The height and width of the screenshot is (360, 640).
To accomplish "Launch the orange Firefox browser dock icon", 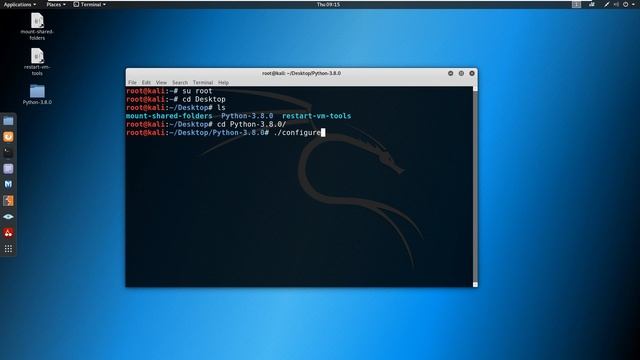I will tap(8, 137).
